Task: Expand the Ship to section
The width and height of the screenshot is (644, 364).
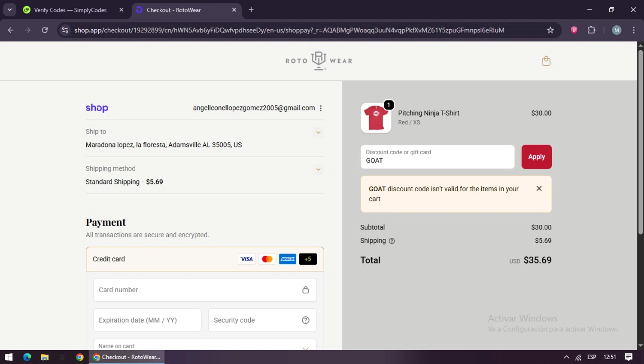Action: [x=318, y=132]
